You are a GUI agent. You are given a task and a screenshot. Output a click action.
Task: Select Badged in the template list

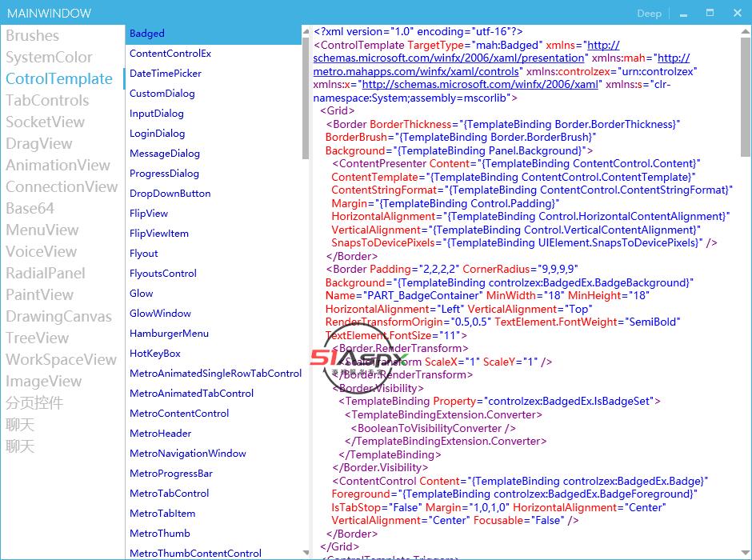pos(147,34)
